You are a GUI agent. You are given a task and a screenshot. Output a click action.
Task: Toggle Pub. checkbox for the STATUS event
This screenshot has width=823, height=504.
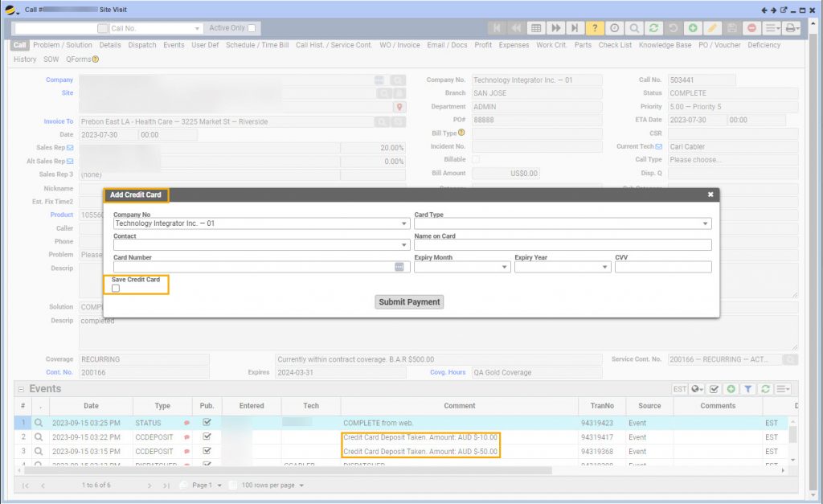207,423
